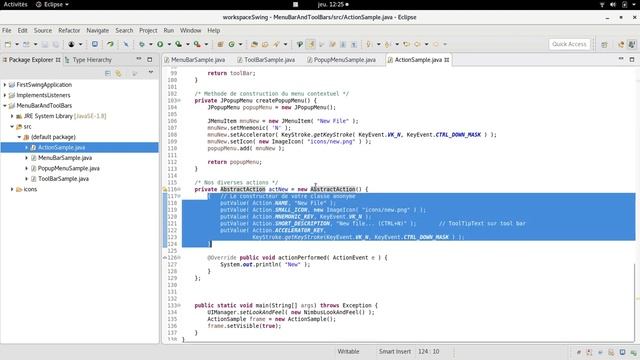The width and height of the screenshot is (640, 360).
Task: Expand the icons folder node
Action: [x=12, y=189]
